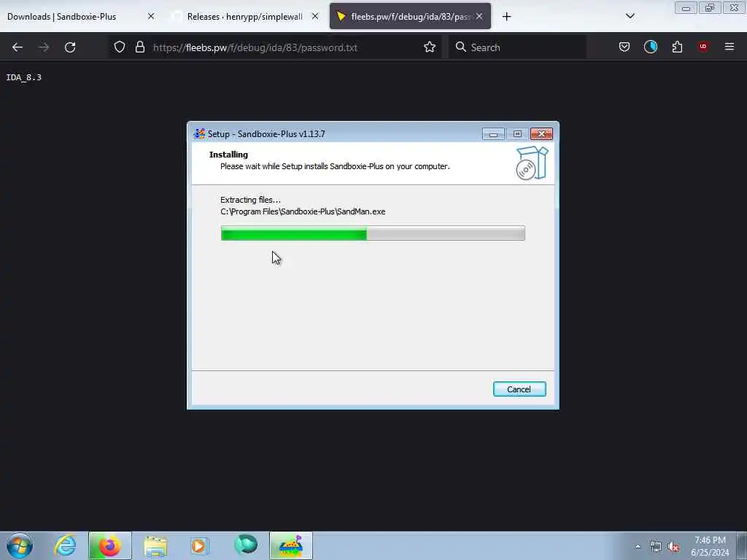Open the uBlock Origin toolbar icon

[x=703, y=47]
